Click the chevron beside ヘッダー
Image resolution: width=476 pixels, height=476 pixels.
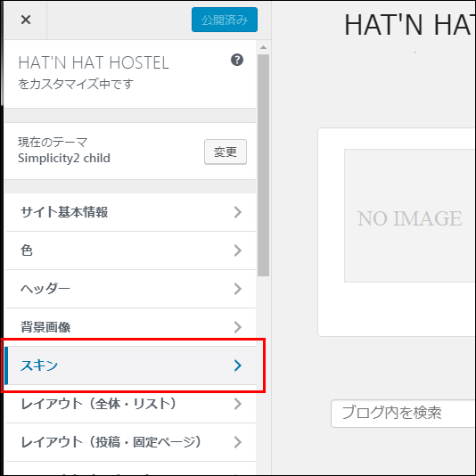point(238,289)
